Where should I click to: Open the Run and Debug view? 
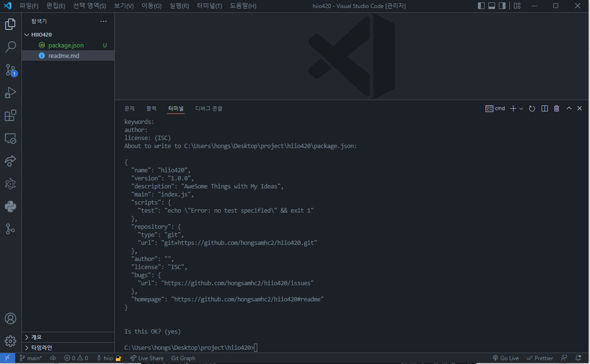pos(10,93)
